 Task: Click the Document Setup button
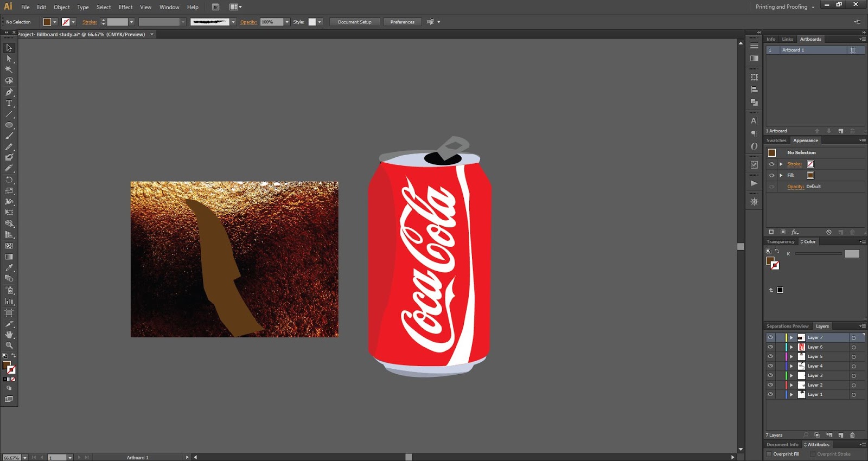click(x=355, y=22)
